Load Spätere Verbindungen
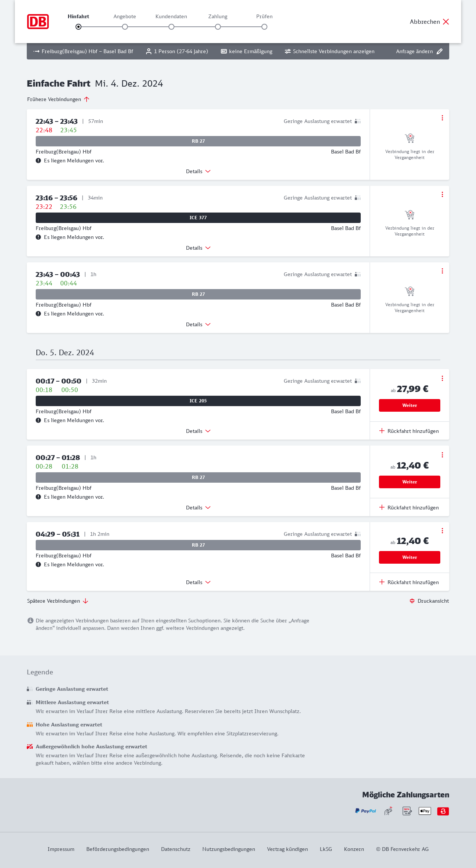Image resolution: width=476 pixels, height=868 pixels. point(57,601)
